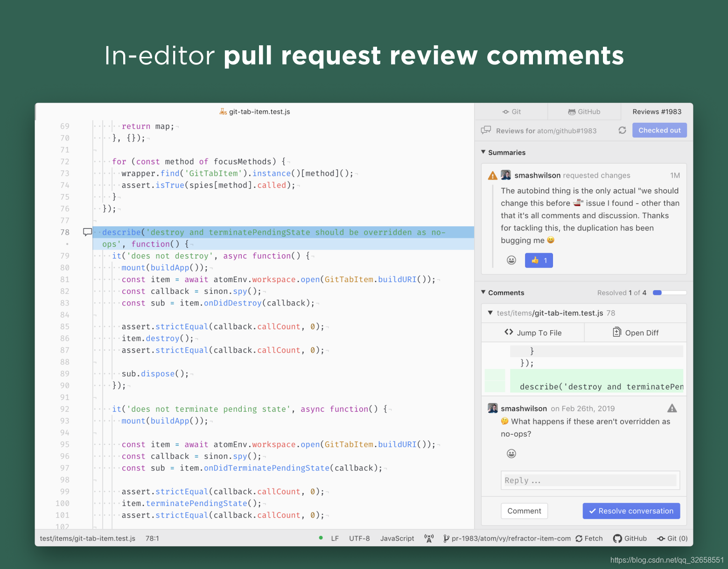Collapse the Summaries section
Image resolution: width=728 pixels, height=569 pixels.
point(483,152)
